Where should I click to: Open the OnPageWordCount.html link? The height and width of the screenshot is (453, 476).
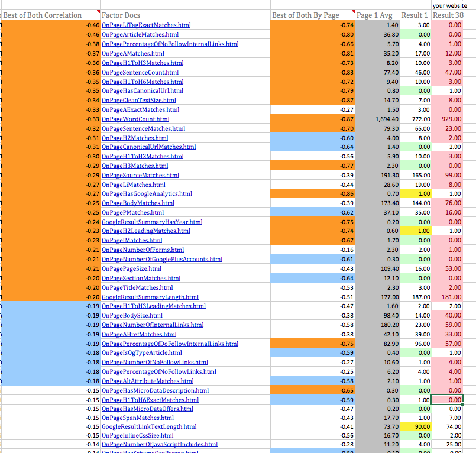[x=135, y=119]
